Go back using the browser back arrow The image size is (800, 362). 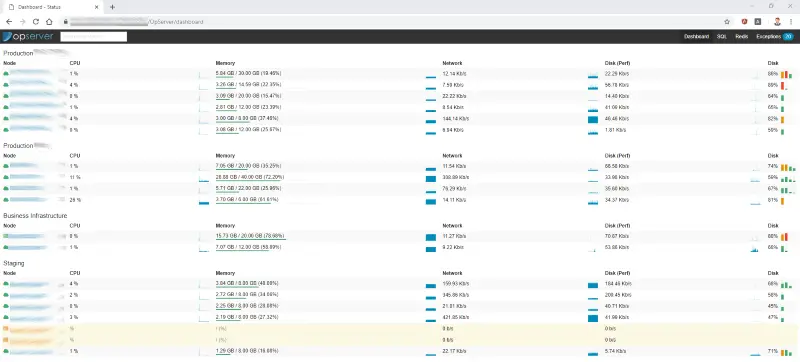tap(9, 22)
